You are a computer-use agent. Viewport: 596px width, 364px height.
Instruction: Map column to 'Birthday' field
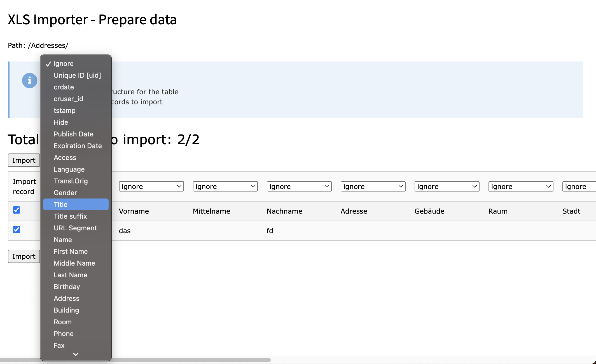point(76,287)
